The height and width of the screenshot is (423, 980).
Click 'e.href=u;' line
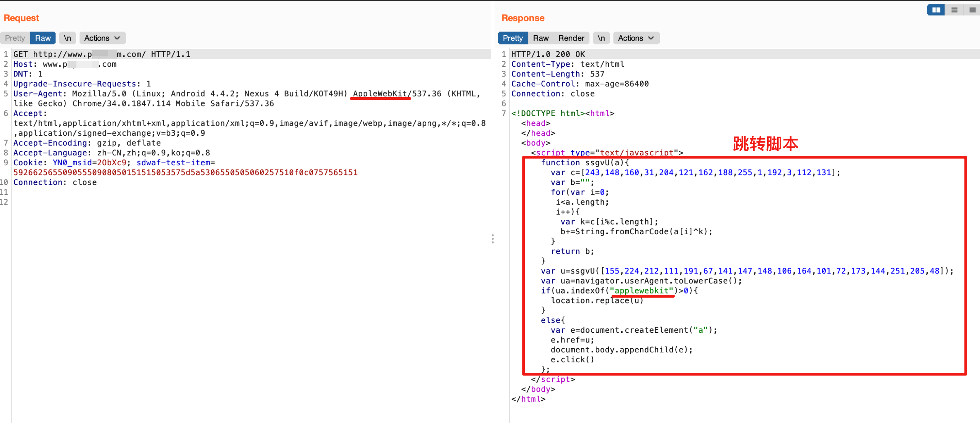point(572,340)
